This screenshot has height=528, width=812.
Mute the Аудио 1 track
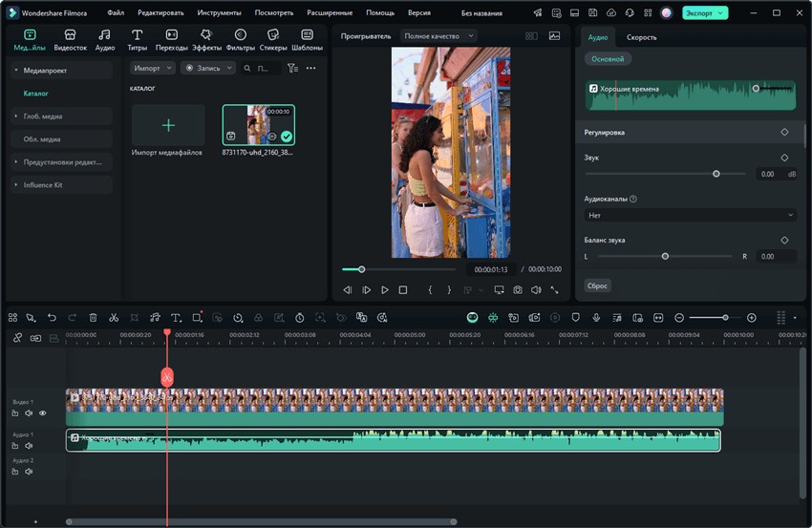tap(29, 446)
